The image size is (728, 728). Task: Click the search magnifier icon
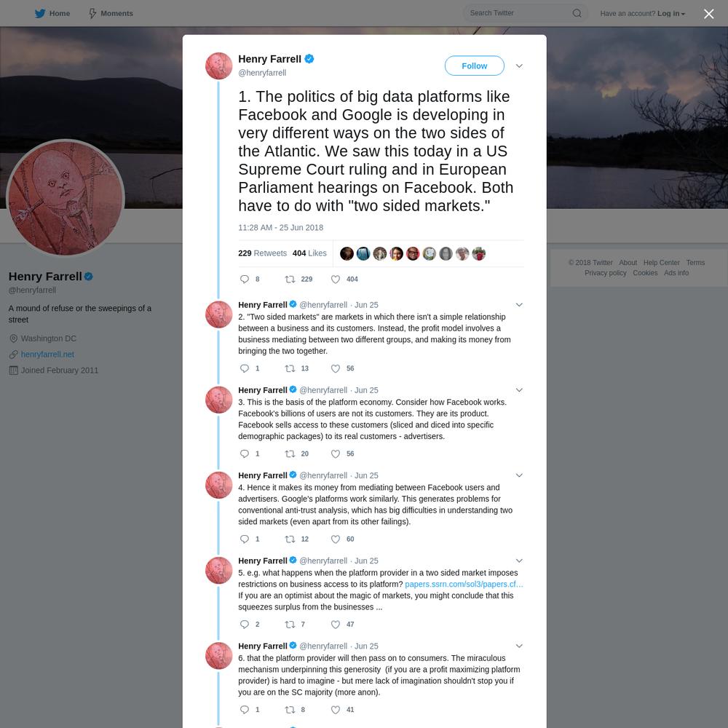tap(577, 13)
